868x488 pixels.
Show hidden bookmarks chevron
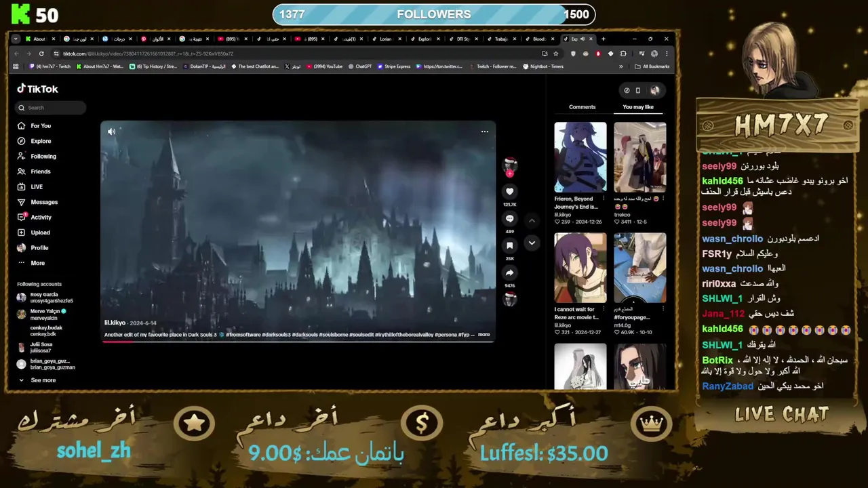point(620,66)
